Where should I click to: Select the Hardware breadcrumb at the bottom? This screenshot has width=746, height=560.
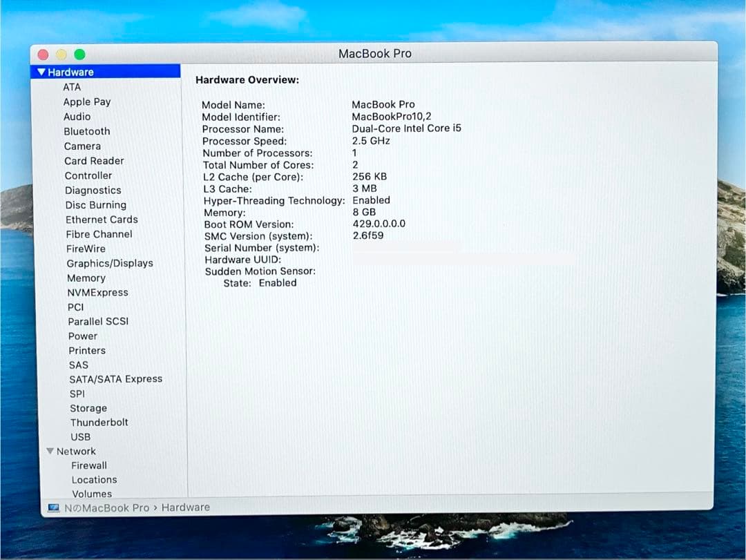(x=185, y=507)
